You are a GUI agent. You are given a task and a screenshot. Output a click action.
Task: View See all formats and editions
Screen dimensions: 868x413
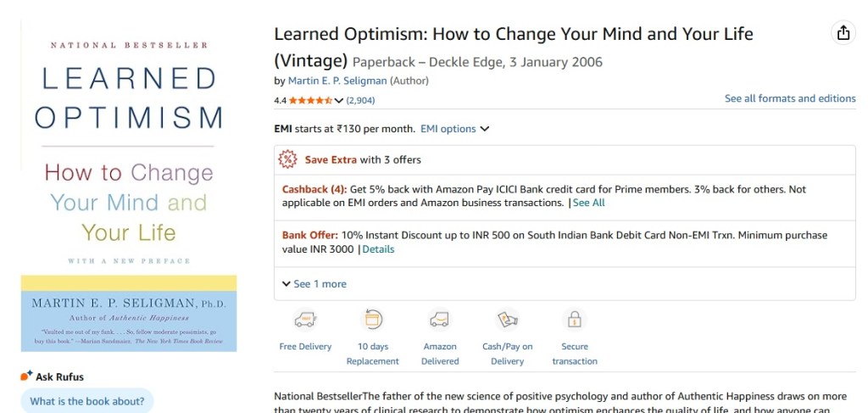coord(790,98)
